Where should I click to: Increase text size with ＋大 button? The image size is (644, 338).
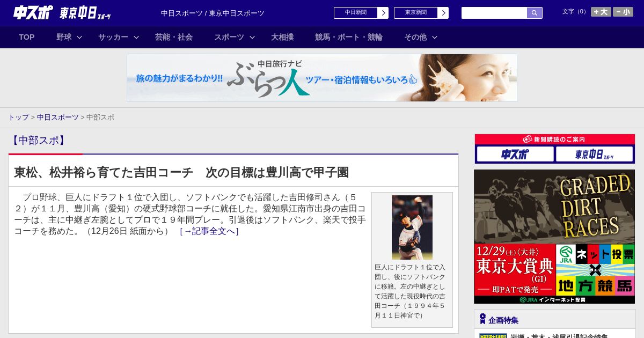(601, 12)
